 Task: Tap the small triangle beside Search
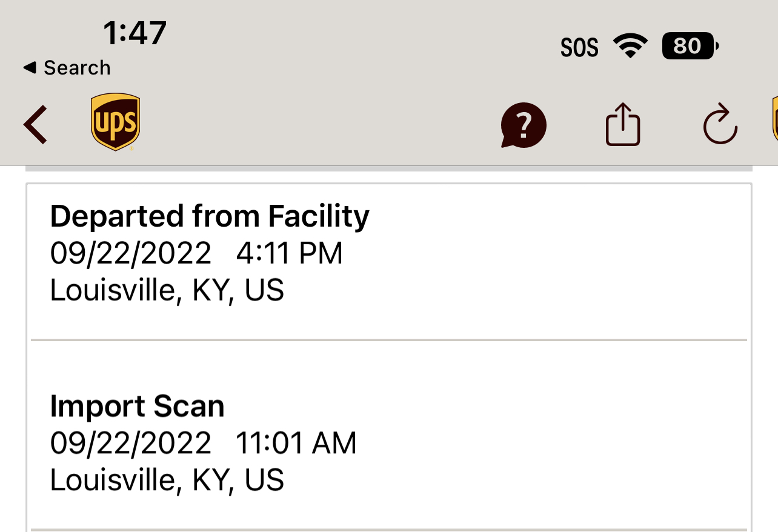29,68
